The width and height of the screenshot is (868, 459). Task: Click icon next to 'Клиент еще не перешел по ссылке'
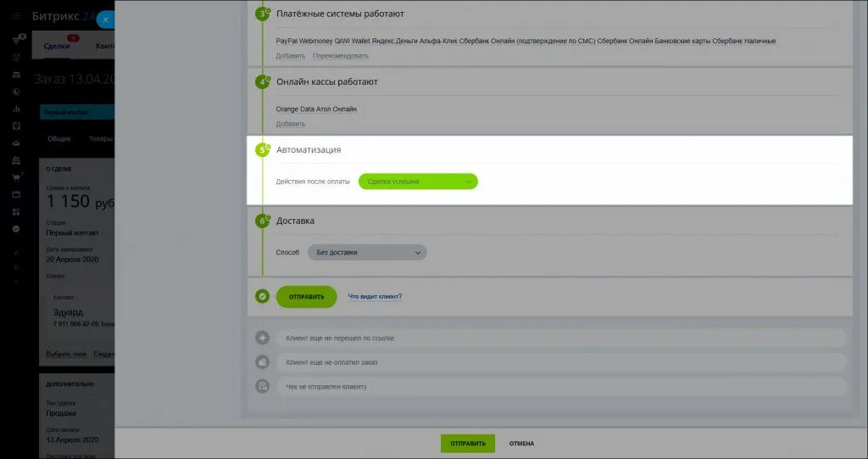pyautogui.click(x=263, y=338)
